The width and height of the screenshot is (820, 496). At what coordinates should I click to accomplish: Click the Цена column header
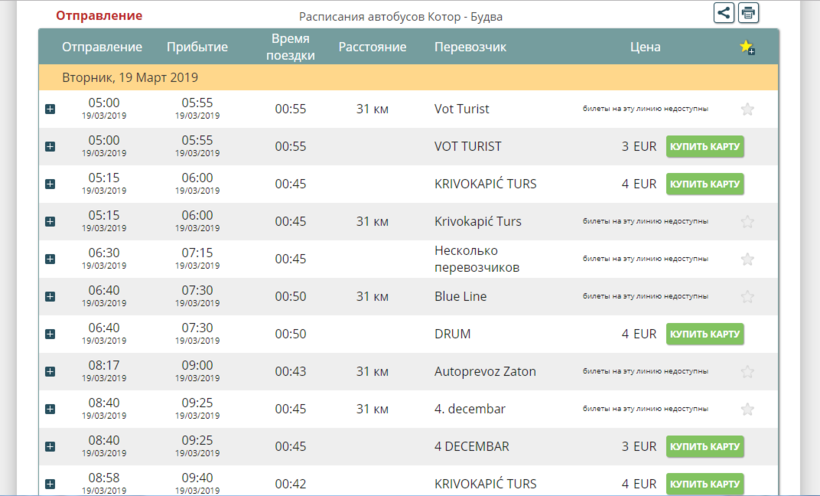645,47
